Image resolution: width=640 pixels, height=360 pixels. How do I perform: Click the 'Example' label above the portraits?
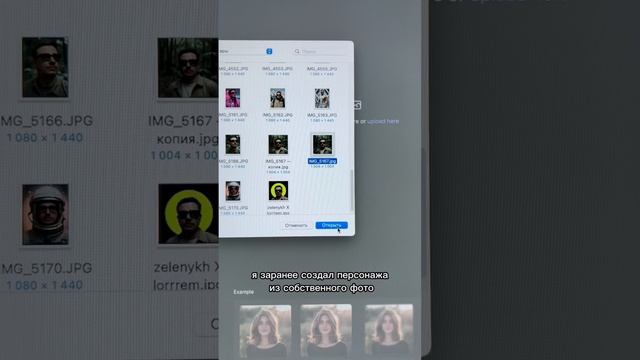244,292
